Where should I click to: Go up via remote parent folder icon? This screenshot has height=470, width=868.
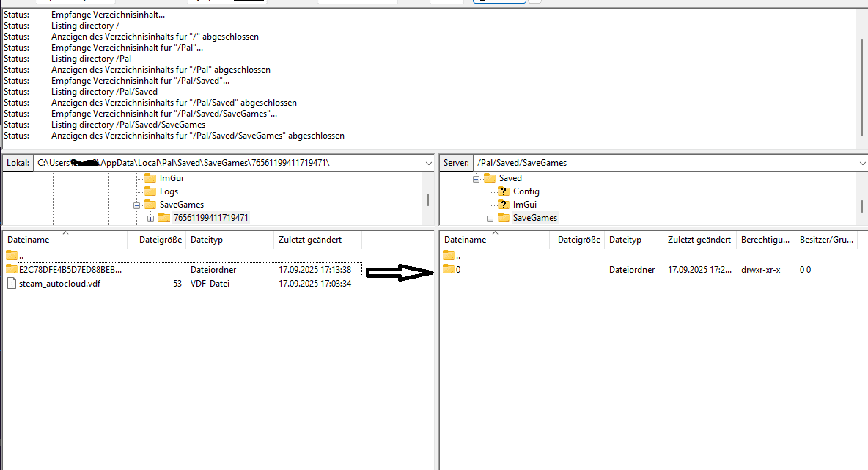click(x=449, y=255)
